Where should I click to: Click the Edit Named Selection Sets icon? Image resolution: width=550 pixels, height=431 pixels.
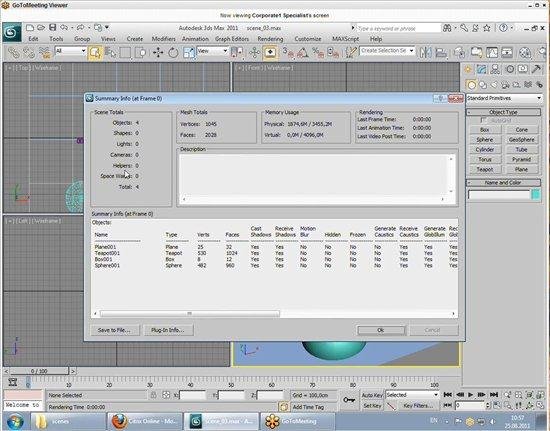(351, 53)
